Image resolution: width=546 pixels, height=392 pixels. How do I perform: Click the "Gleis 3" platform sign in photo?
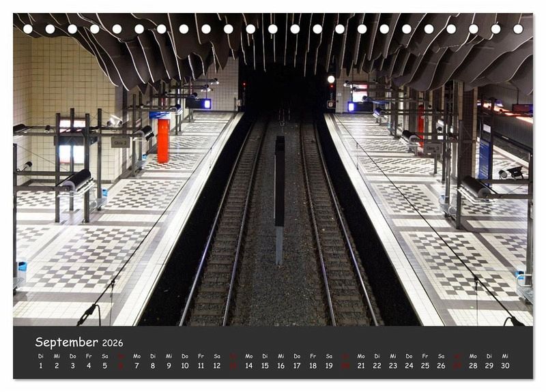coord(433,148)
